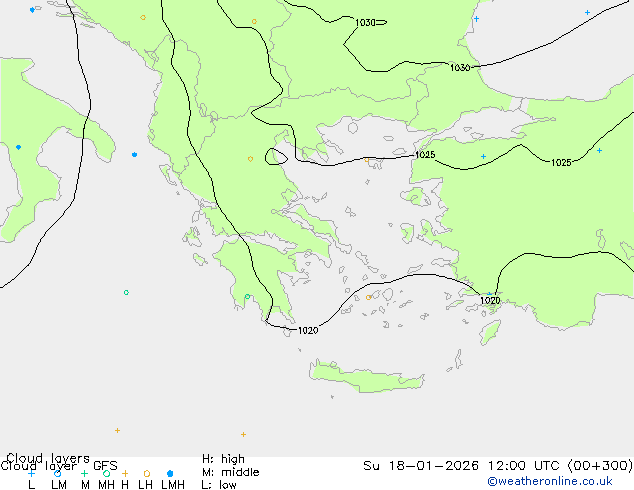Click the orange LH marker over Bosnia
This screenshot has width=634, height=490.
[x=143, y=17]
